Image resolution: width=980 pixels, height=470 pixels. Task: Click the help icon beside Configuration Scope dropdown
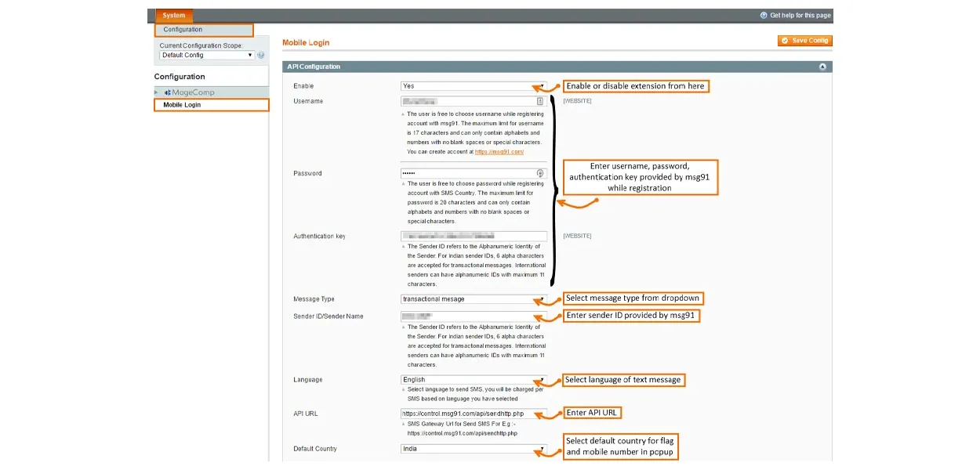click(261, 56)
